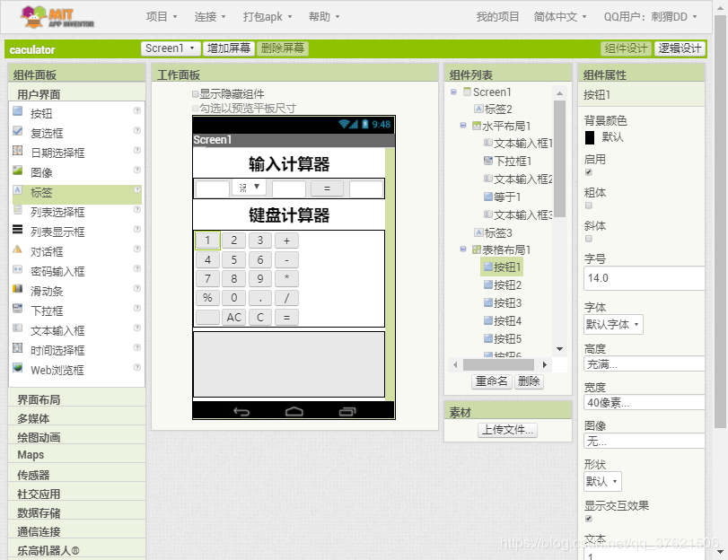
Task: Open the Screen1 screen selector dropdown
Action: [171, 48]
